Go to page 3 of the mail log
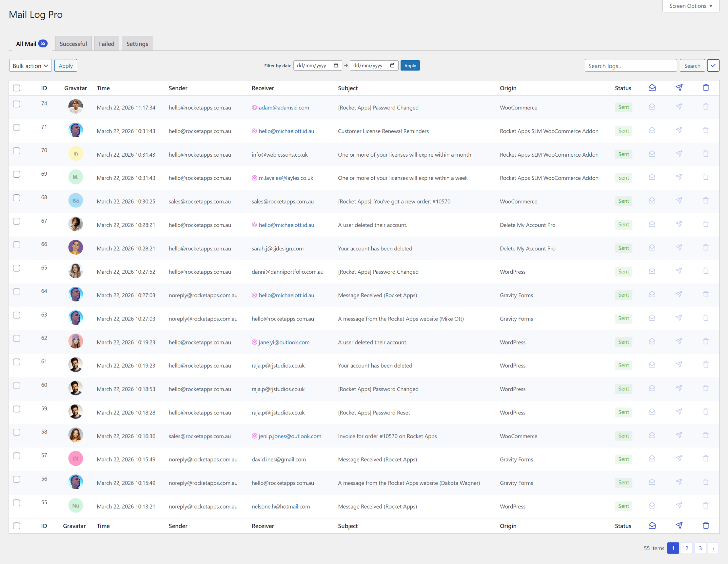728x564 pixels. coord(700,548)
